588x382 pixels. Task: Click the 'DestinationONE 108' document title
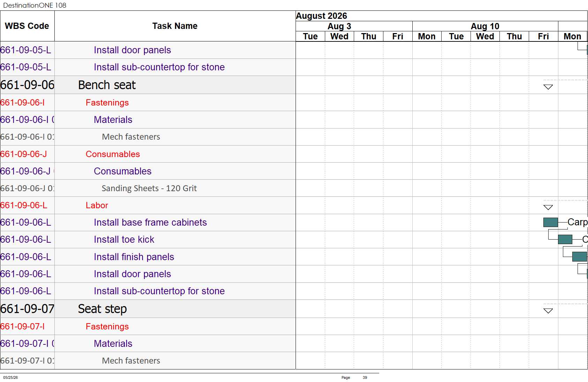coord(35,5)
